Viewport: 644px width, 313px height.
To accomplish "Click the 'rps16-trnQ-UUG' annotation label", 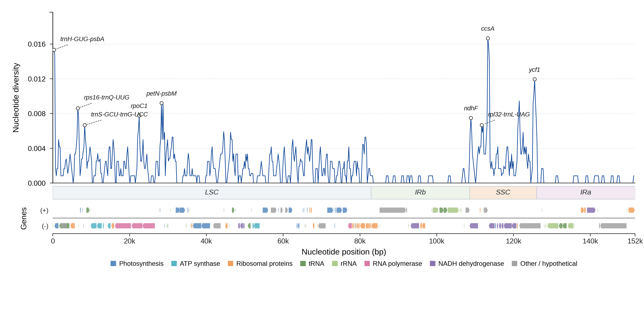I will (x=107, y=97).
